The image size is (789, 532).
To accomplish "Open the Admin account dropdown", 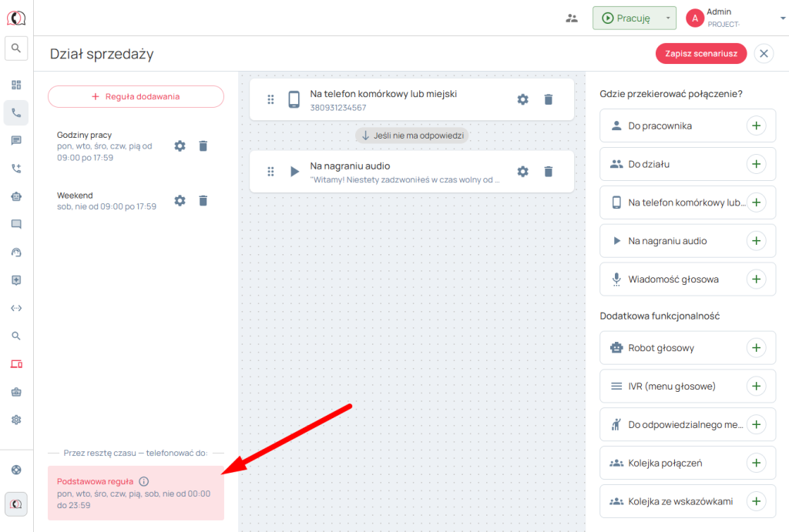I will (772, 18).
